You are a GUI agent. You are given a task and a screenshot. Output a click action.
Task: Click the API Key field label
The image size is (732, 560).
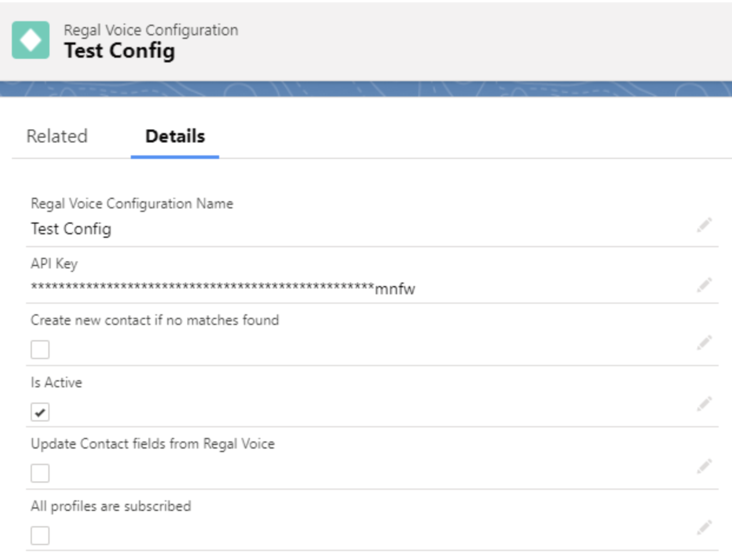(x=54, y=264)
